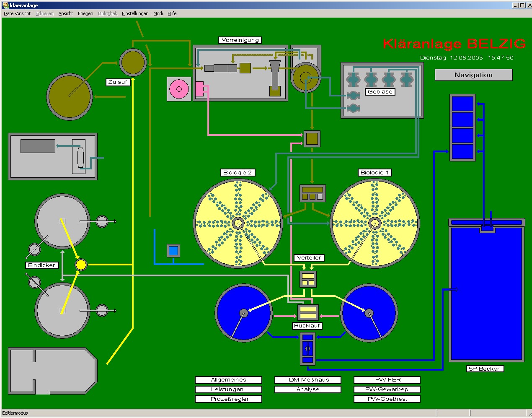Click the small blue square pump icon
The height and width of the screenshot is (418, 532).
173,251
